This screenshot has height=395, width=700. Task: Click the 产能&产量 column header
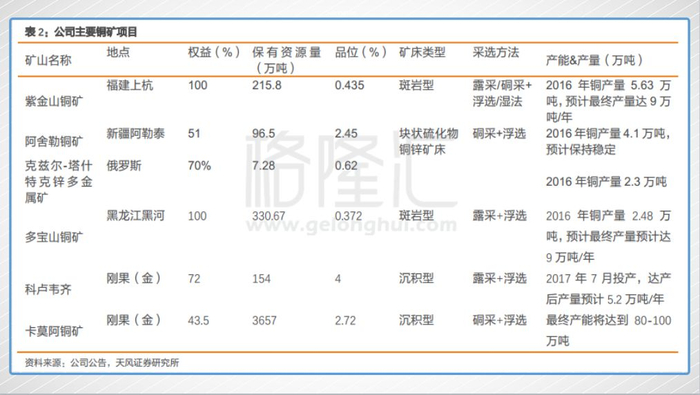click(x=594, y=60)
